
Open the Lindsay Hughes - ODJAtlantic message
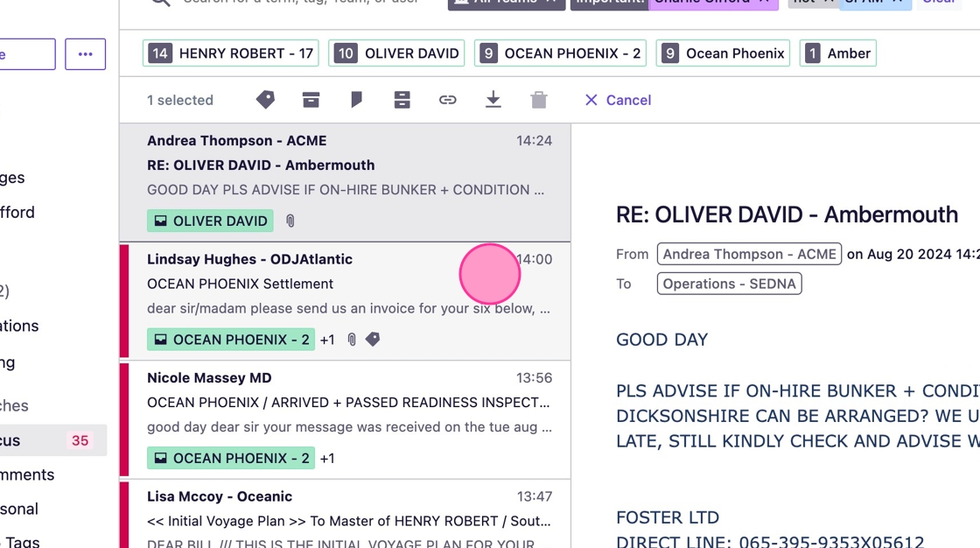click(345, 301)
